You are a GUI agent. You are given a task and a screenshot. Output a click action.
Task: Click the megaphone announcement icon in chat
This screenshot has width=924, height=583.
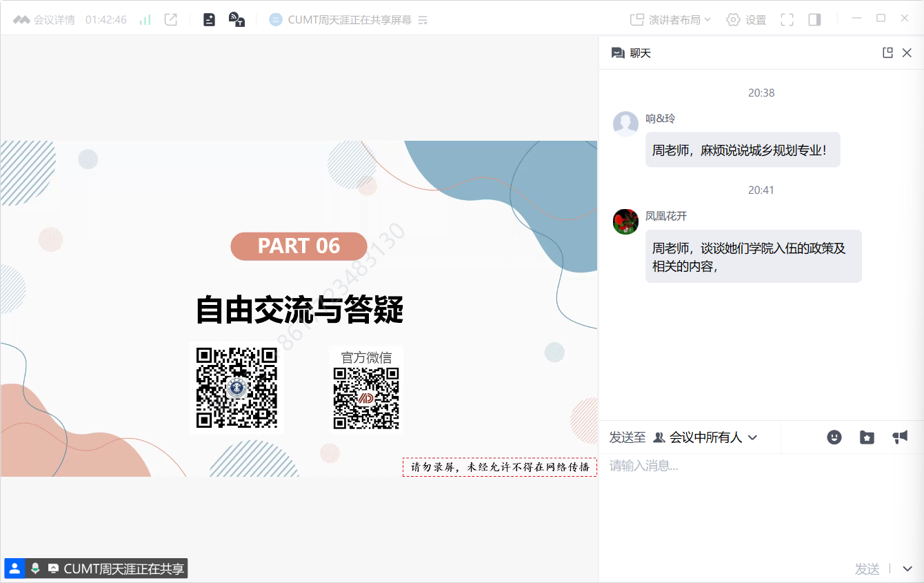pos(900,437)
